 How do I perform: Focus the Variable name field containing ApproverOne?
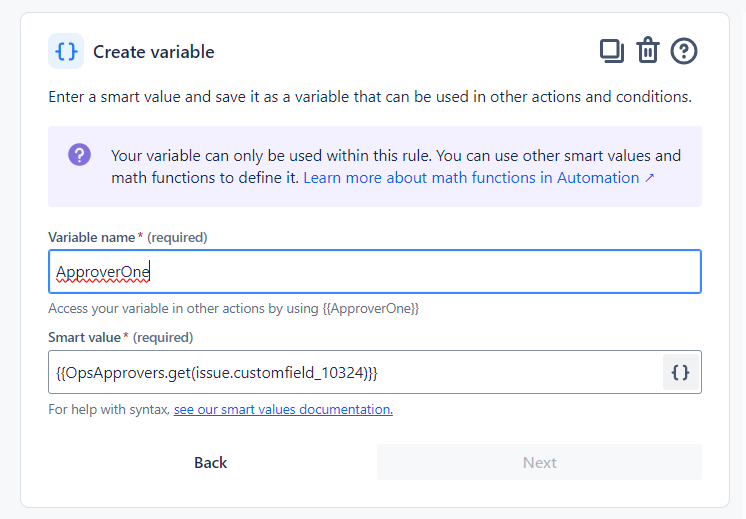(375, 272)
